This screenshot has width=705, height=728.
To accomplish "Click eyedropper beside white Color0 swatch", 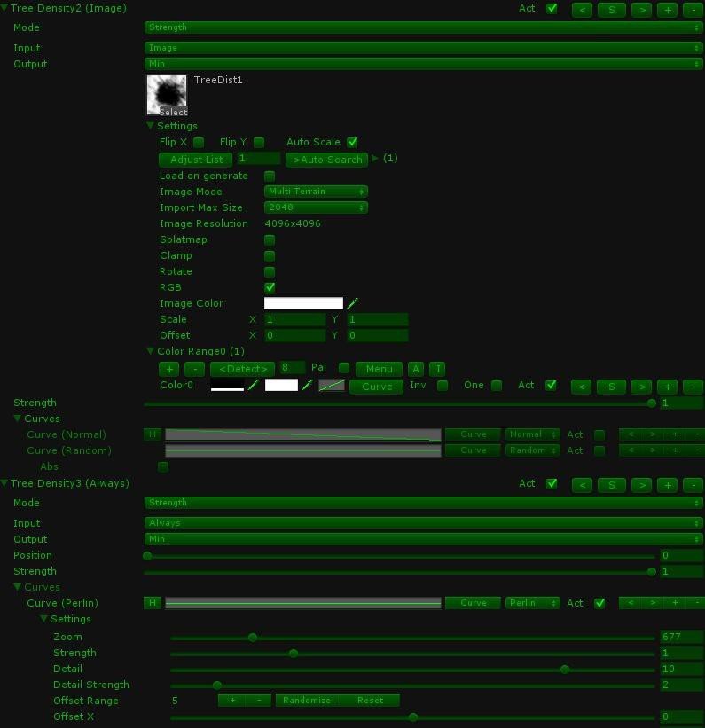I will [307, 385].
